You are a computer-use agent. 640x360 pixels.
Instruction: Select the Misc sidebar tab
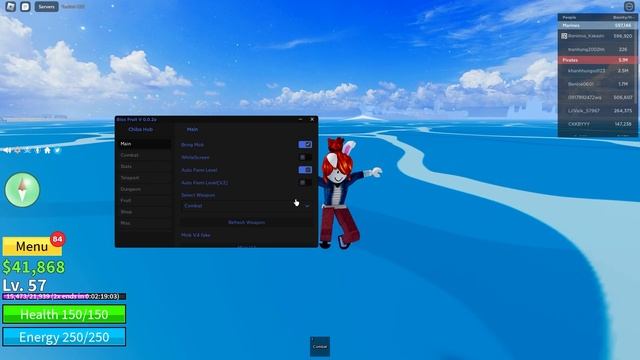(x=144, y=223)
